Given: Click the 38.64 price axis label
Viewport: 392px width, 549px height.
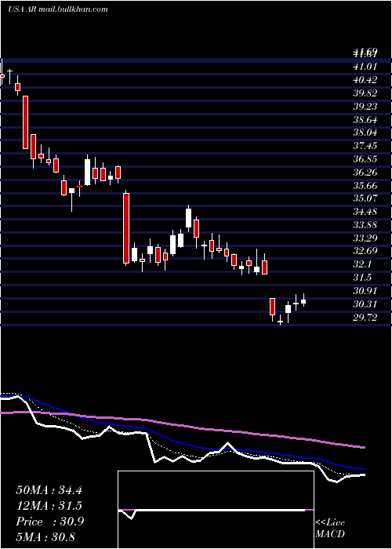Looking at the screenshot, I should click(365, 120).
